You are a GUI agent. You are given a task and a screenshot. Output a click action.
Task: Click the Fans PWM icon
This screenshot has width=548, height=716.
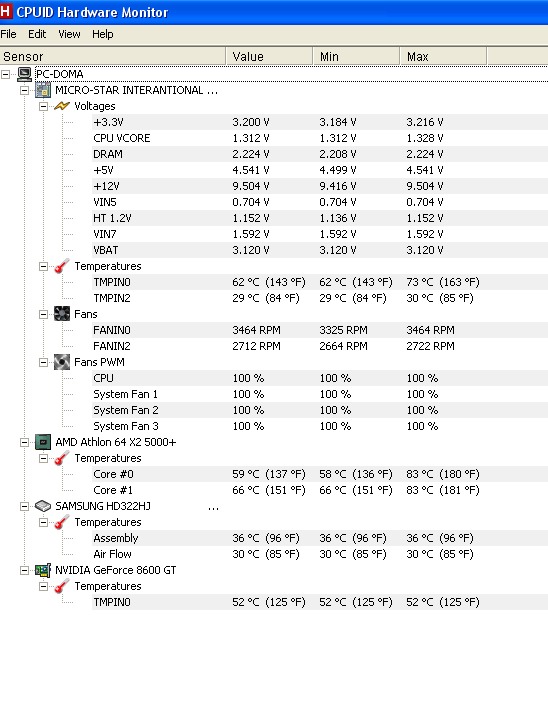tap(62, 362)
